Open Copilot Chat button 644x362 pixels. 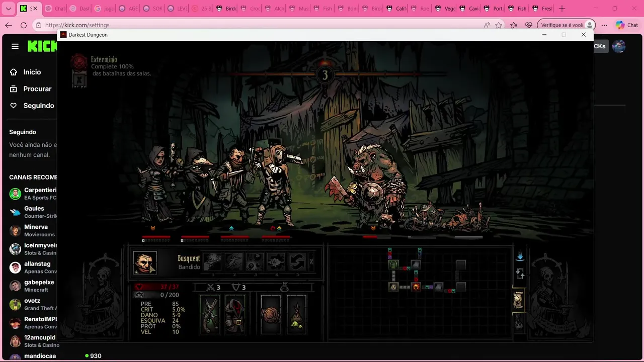627,25
